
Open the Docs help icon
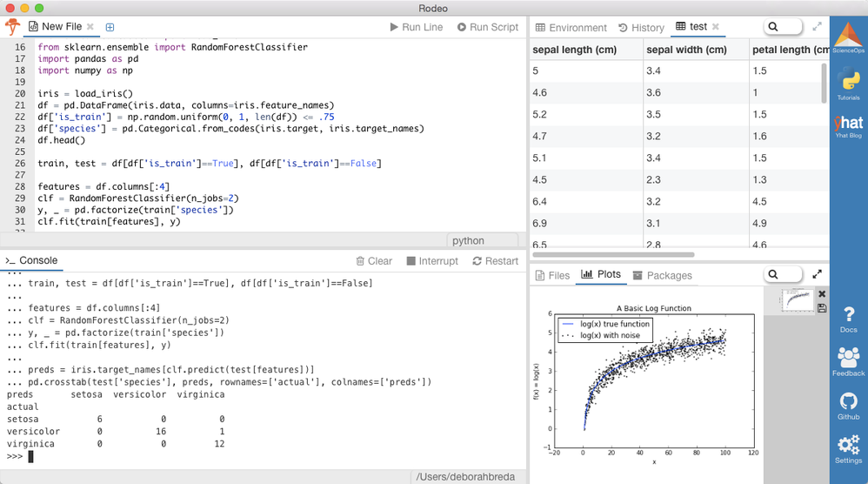point(848,319)
